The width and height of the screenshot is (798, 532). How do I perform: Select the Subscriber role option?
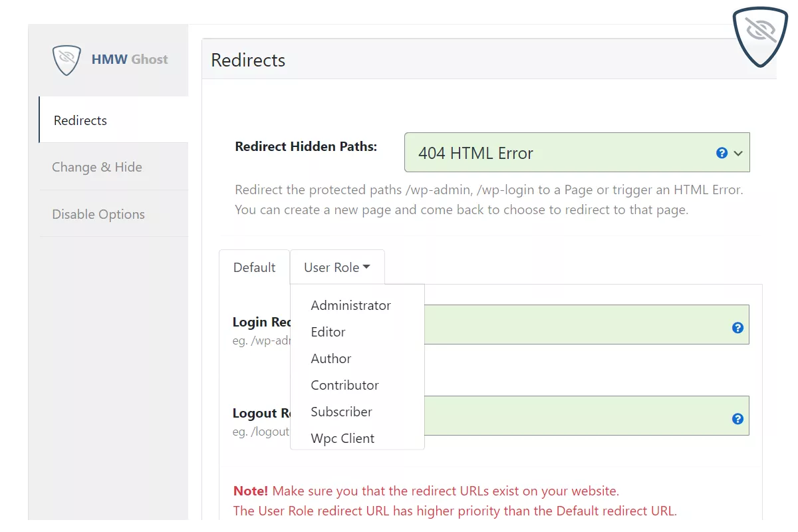click(341, 412)
